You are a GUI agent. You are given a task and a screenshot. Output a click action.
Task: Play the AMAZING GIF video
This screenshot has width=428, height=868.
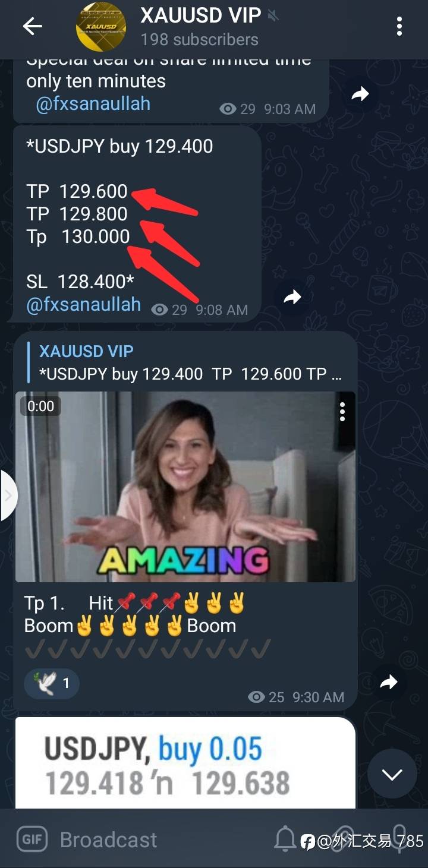click(x=185, y=487)
